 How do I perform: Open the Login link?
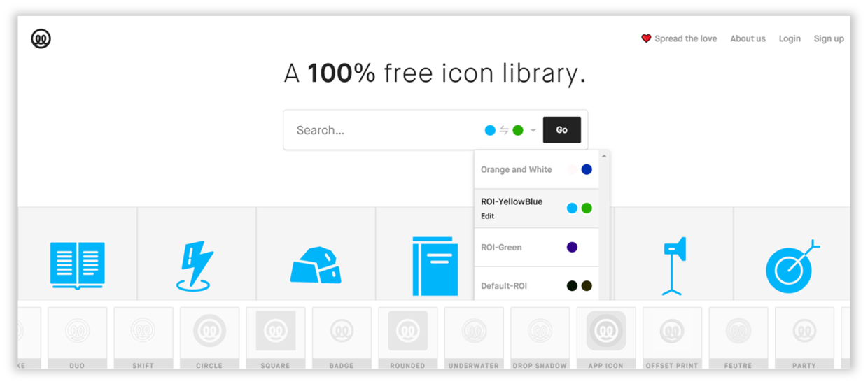click(790, 39)
